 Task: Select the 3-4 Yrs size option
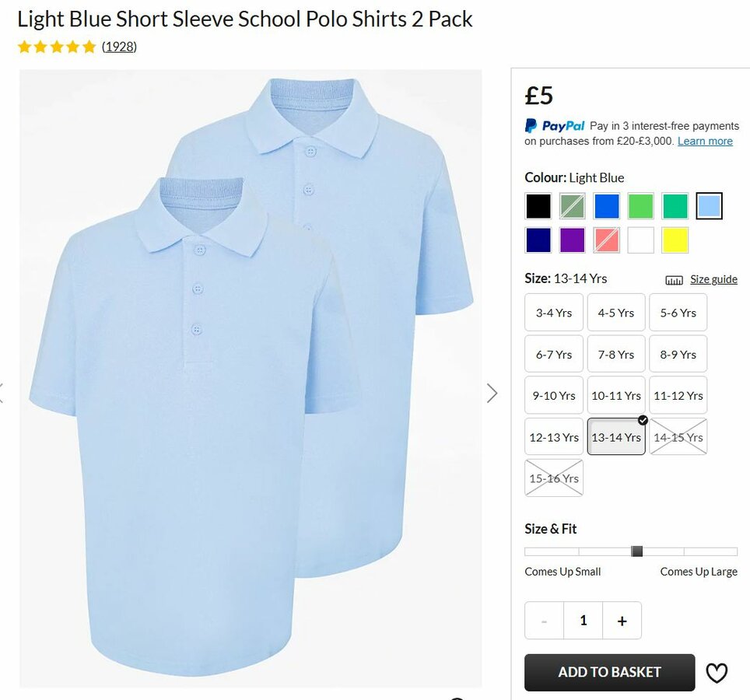click(554, 313)
